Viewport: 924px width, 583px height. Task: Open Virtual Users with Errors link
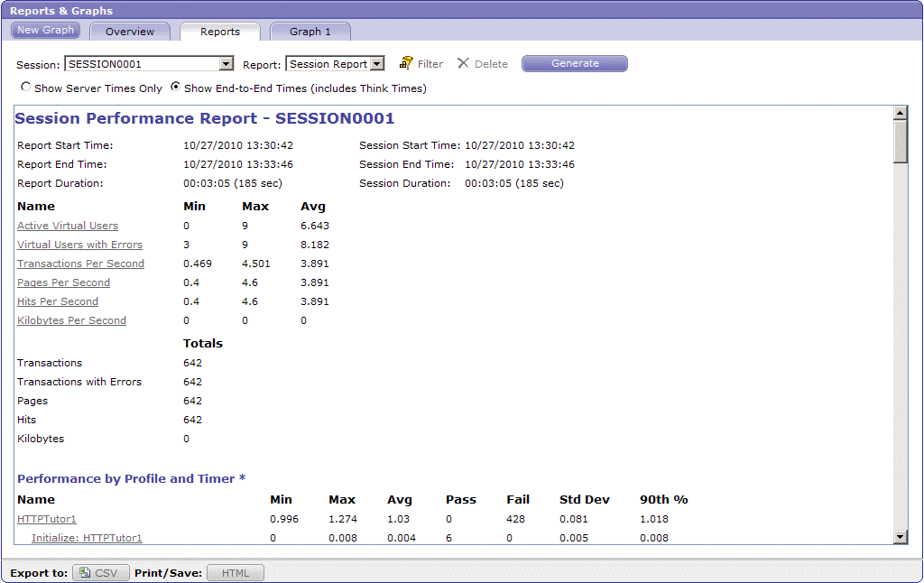coord(79,245)
